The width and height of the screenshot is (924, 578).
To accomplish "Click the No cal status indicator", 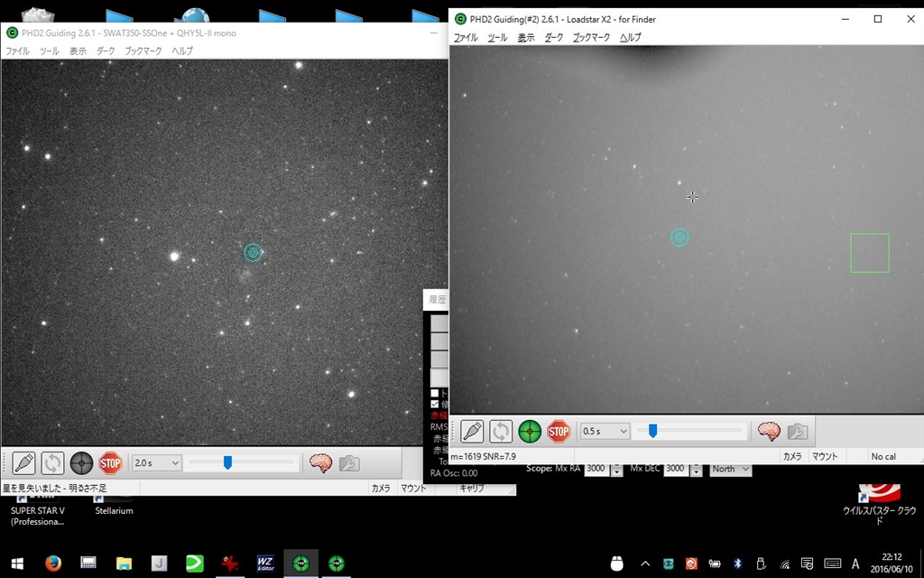I will tap(883, 456).
